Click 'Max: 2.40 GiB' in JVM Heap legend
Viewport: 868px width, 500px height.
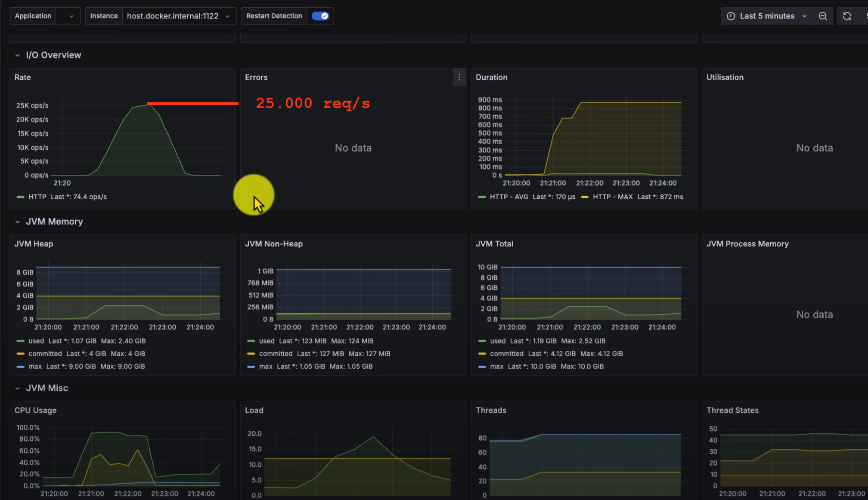tap(123, 341)
